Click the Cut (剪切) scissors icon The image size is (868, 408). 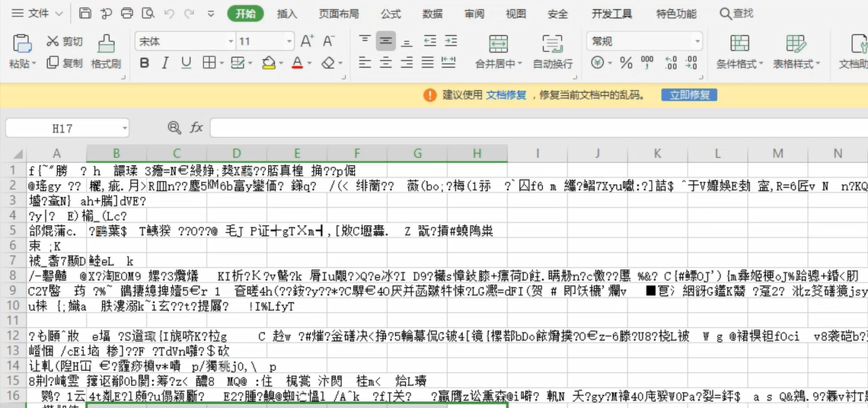[x=53, y=41]
